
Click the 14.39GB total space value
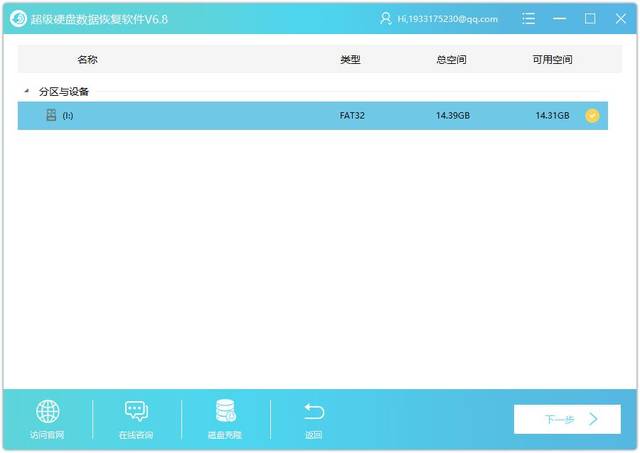coord(453,115)
